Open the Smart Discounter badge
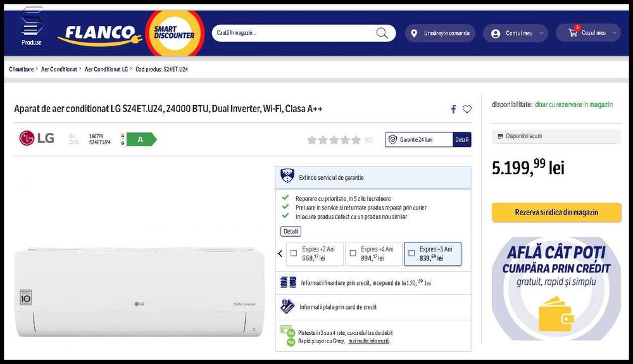This screenshot has height=364, width=633. tap(175, 33)
